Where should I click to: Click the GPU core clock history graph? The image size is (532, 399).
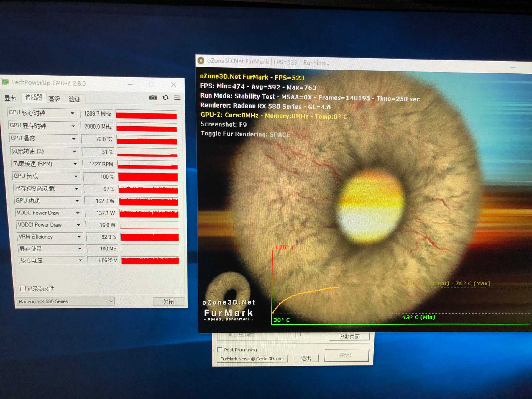click(146, 114)
